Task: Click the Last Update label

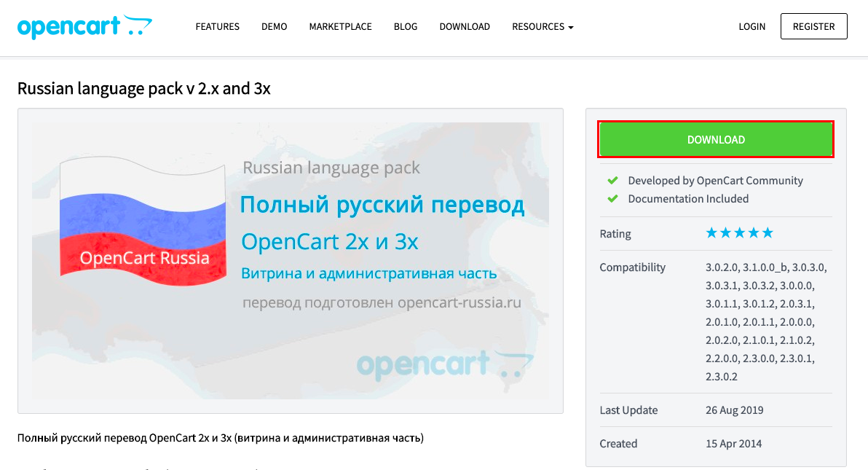Action: coord(628,410)
